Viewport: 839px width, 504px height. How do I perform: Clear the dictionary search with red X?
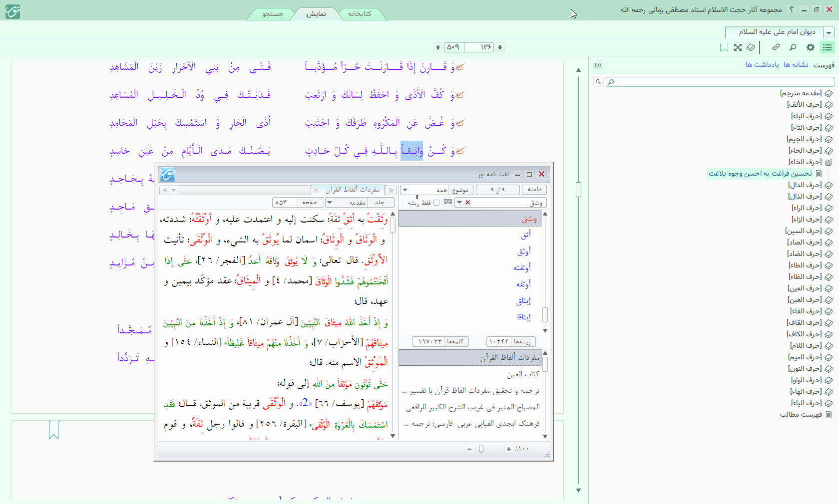[467, 202]
